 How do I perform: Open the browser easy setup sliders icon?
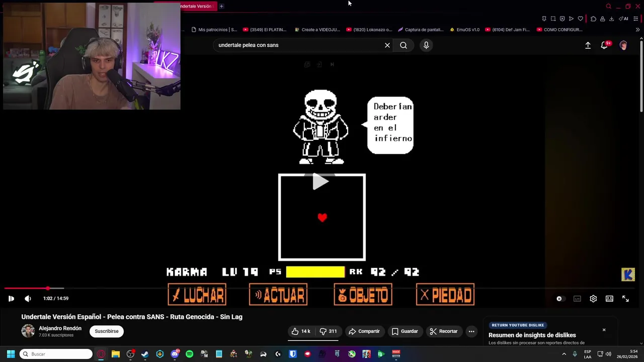click(635, 19)
